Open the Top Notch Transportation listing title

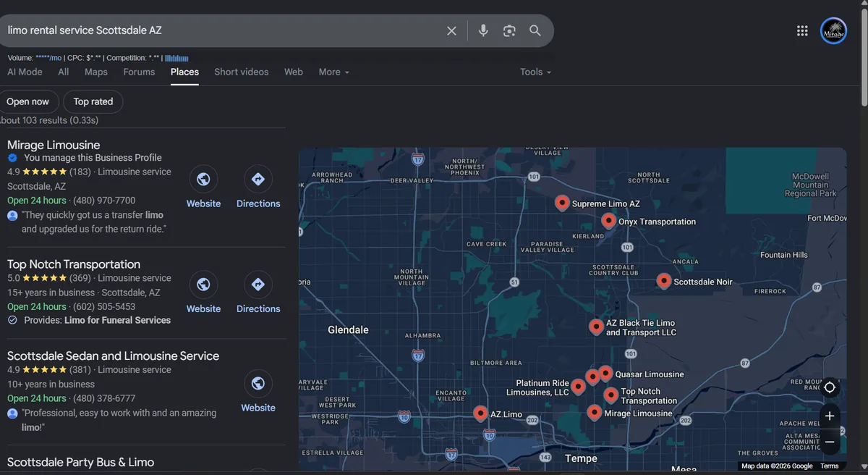tap(74, 264)
